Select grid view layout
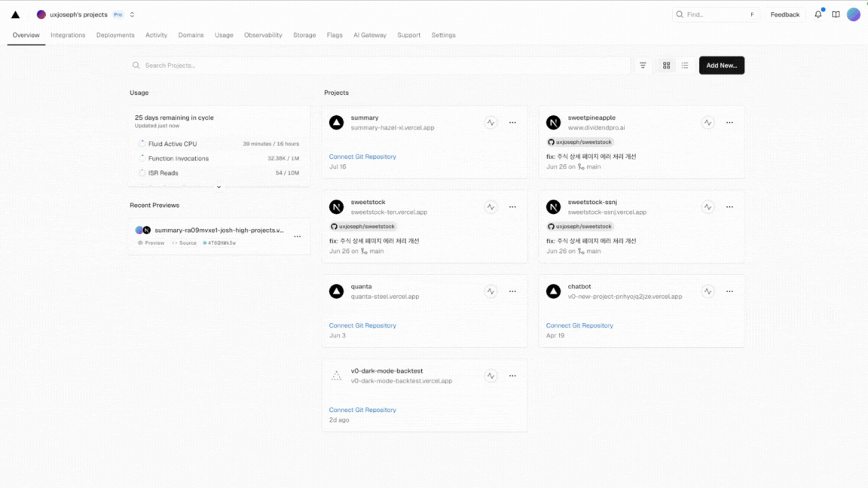868x488 pixels. coord(667,66)
